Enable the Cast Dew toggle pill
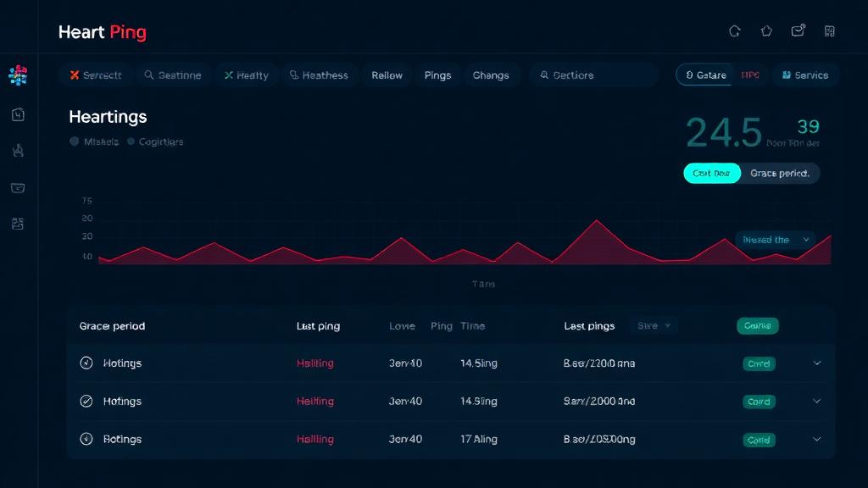Image resolution: width=868 pixels, height=488 pixels. 711,173
